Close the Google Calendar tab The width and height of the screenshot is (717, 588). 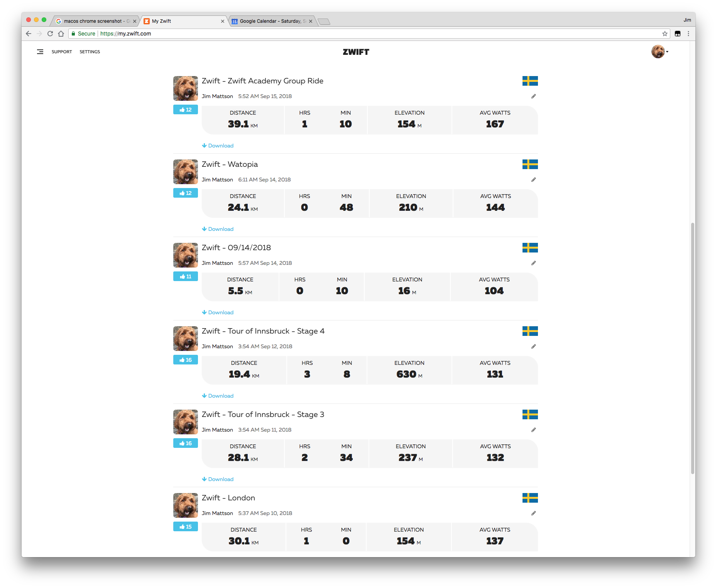point(311,21)
